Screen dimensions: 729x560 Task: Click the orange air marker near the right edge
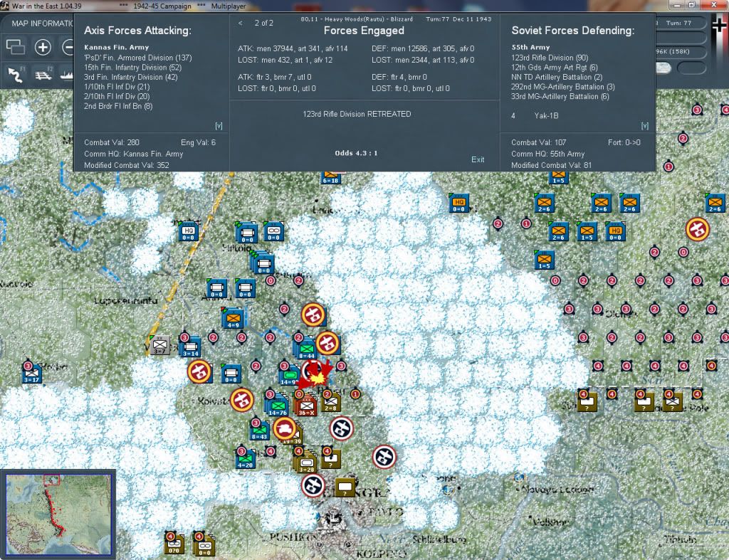pos(698,229)
